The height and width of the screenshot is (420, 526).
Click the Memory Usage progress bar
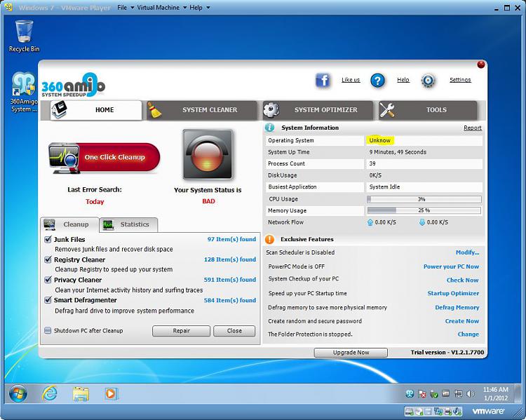pyautogui.click(x=424, y=210)
